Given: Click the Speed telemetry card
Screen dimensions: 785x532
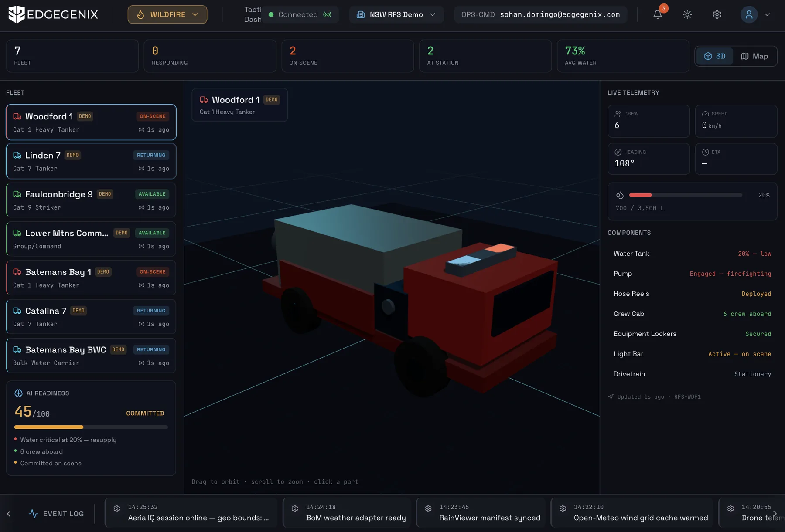Looking at the screenshot, I should [x=736, y=121].
